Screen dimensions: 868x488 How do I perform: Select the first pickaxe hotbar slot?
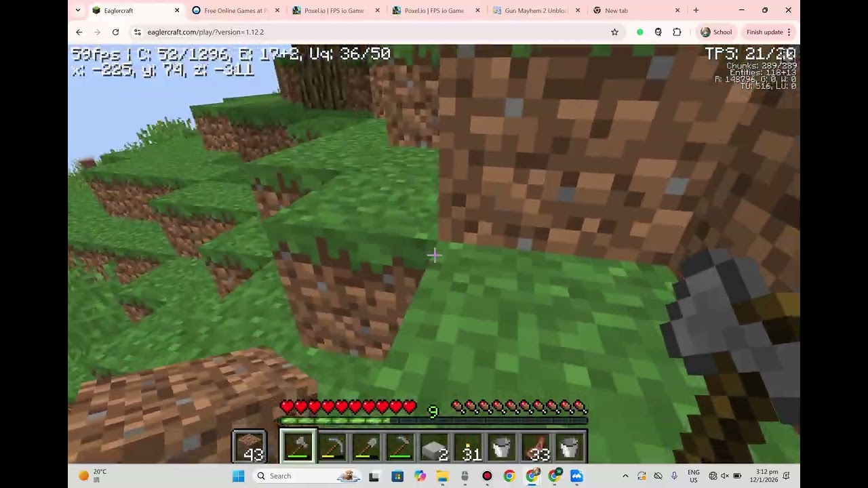click(332, 447)
